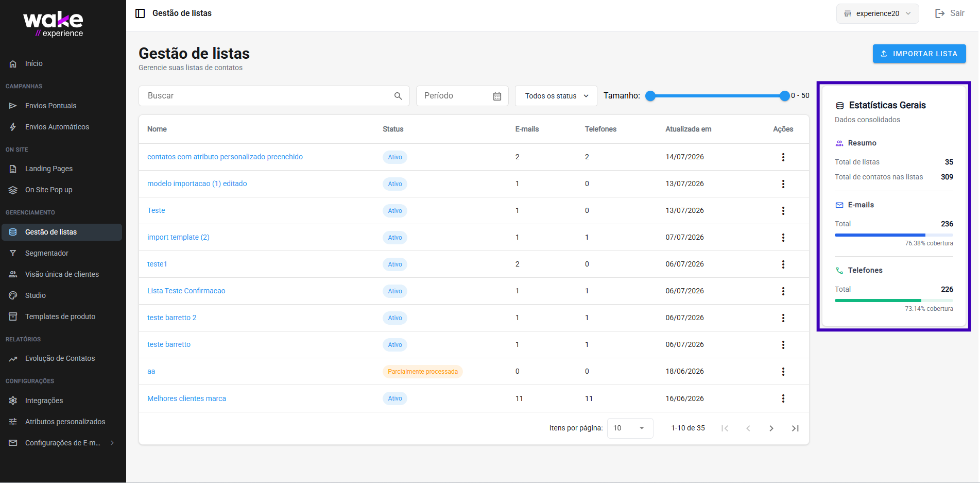Screen dimensions: 980x483
Task: Open the Todos os status filter
Action: (556, 96)
